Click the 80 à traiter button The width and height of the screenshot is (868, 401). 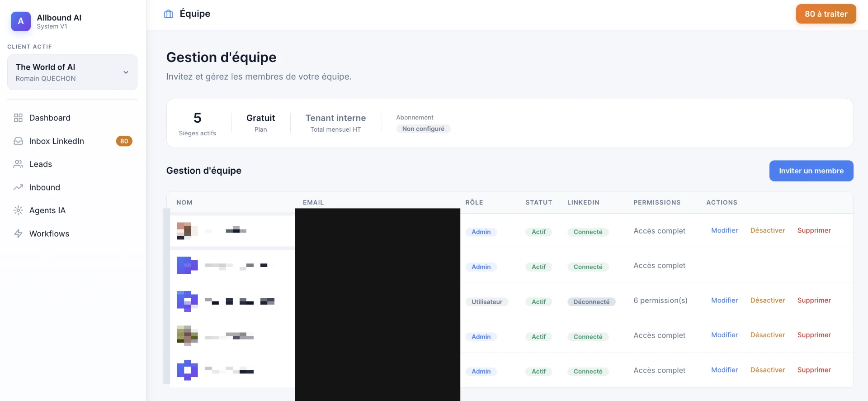pyautogui.click(x=826, y=14)
